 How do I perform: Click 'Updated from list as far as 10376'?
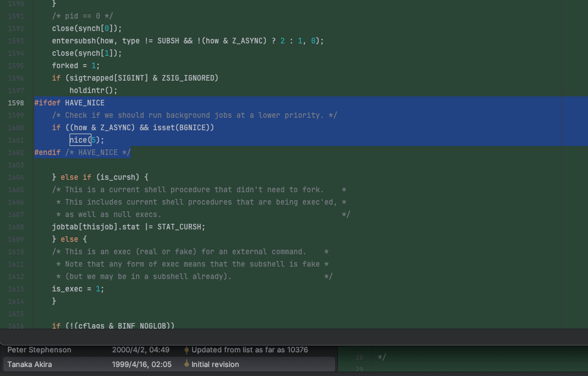point(250,350)
